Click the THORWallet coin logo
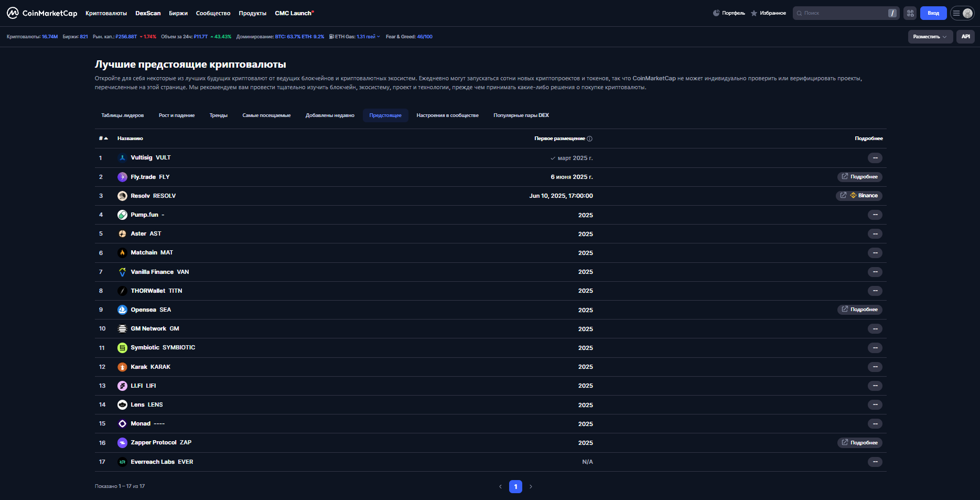This screenshot has width=980, height=500. 122,291
